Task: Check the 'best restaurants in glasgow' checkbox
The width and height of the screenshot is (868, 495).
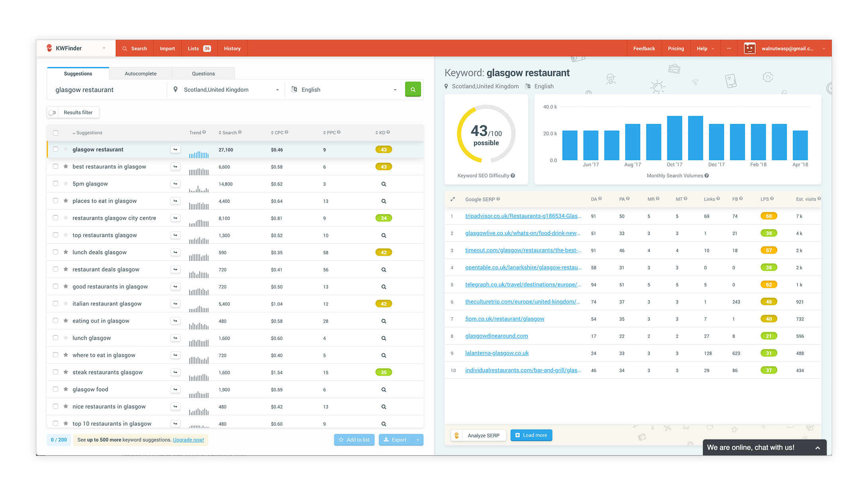Action: 56,166
